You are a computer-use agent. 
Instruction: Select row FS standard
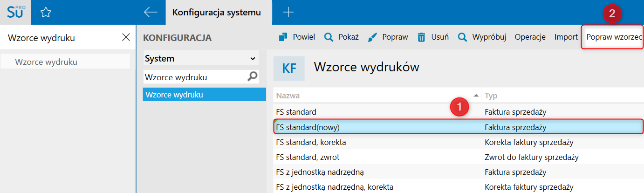(x=459, y=112)
